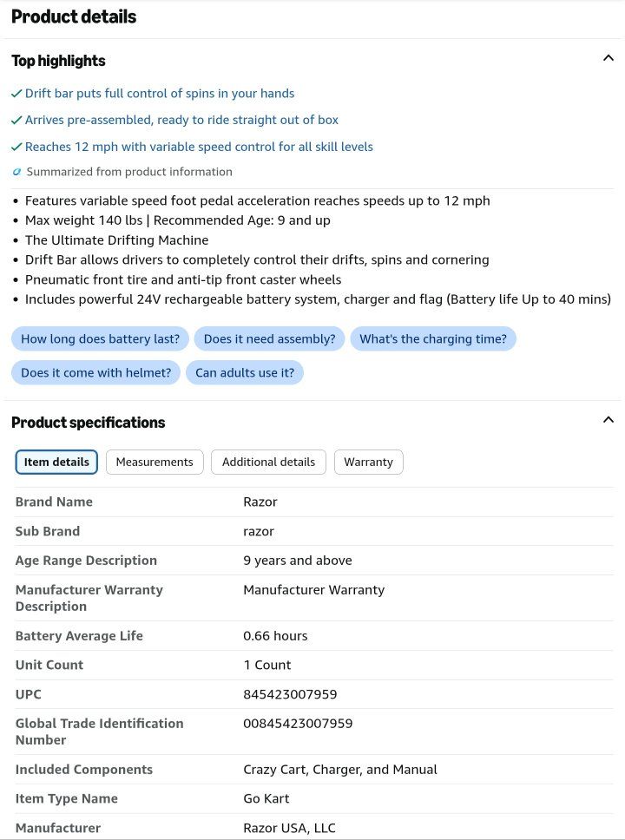Tap 'Can adults use it?' chip
The width and height of the screenshot is (625, 840).
tap(245, 372)
